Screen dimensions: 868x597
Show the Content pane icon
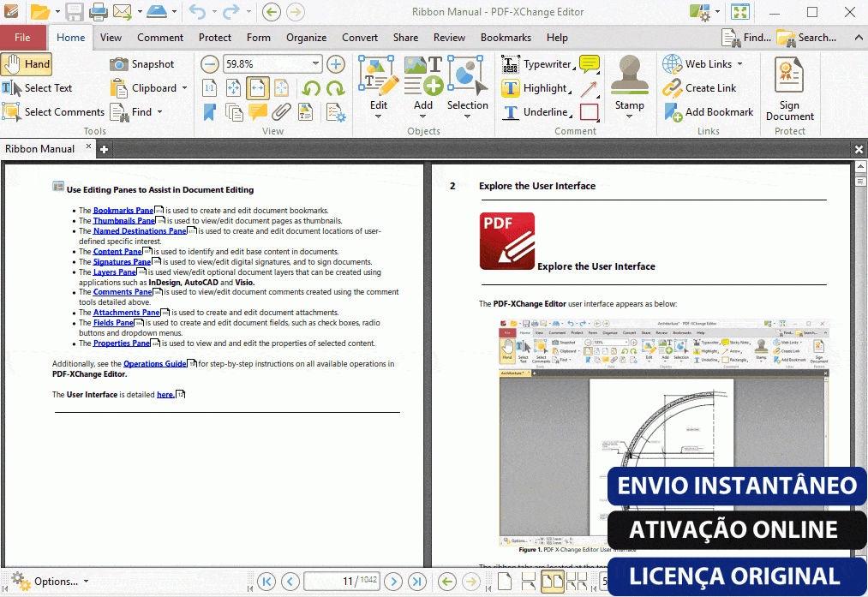[305, 111]
